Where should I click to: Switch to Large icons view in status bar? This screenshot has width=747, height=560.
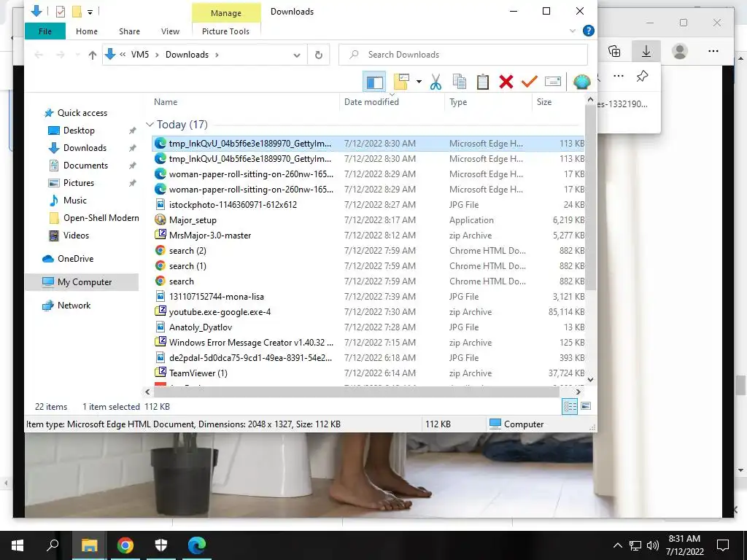tap(586, 407)
